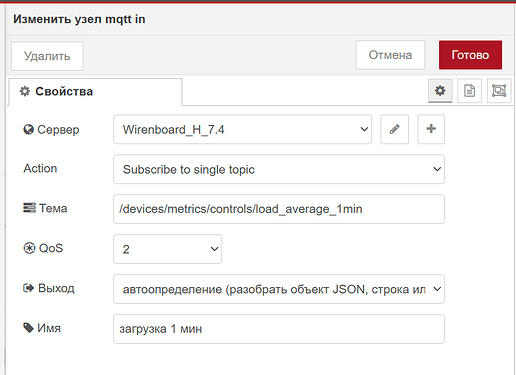Click the tag icon beside Имя
This screenshot has width=516, height=375.
point(28,328)
